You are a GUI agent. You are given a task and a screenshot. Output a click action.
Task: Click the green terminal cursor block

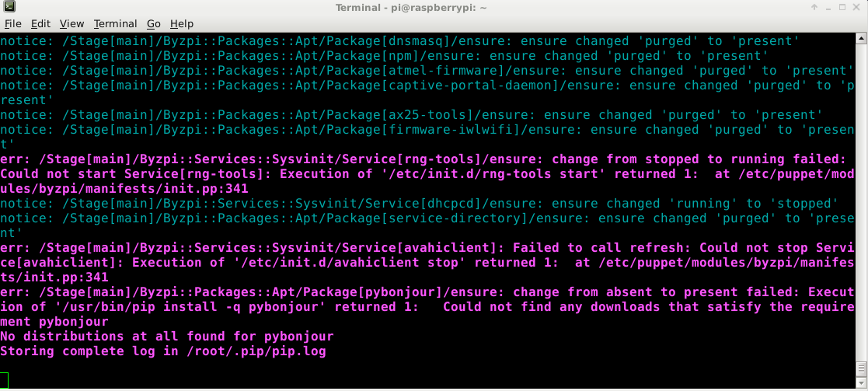[x=5, y=380]
